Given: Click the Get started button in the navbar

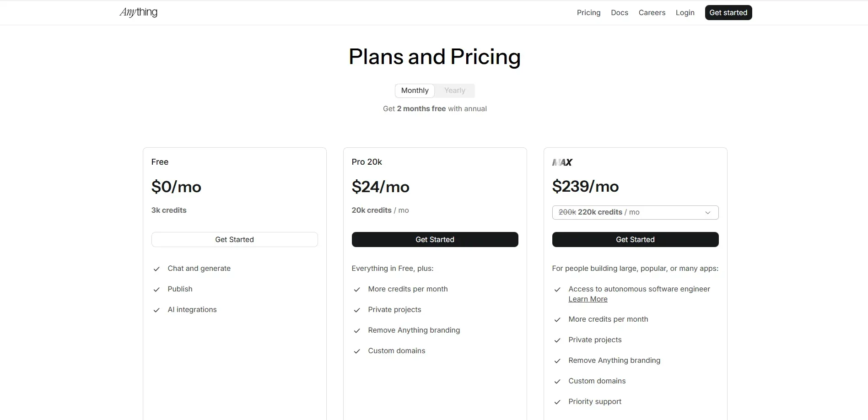Looking at the screenshot, I should tap(728, 12).
